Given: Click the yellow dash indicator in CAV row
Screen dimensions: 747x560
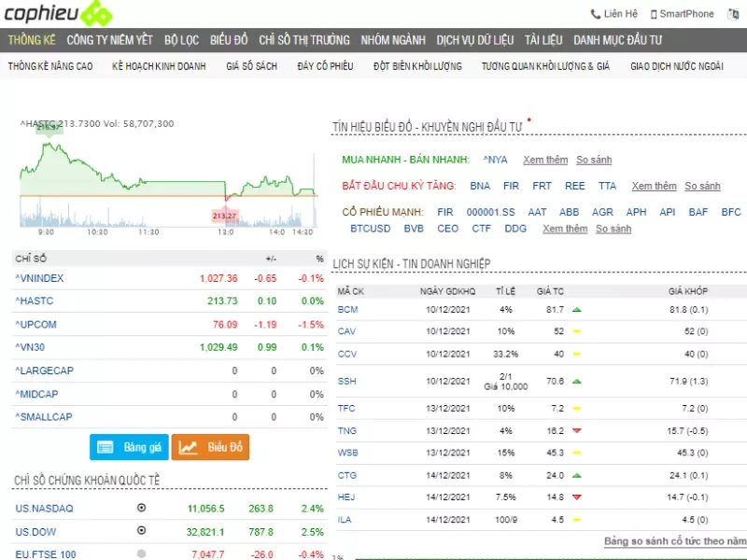Looking at the screenshot, I should pyautogui.click(x=577, y=331).
